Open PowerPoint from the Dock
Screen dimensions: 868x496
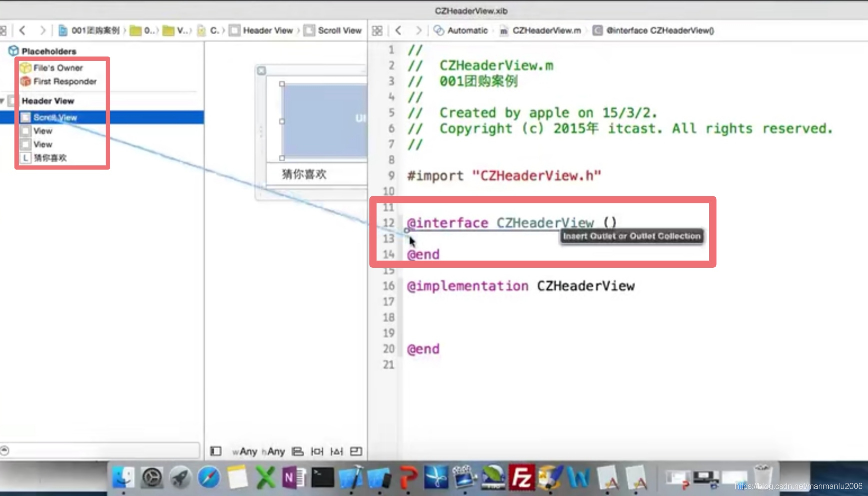[x=408, y=477]
